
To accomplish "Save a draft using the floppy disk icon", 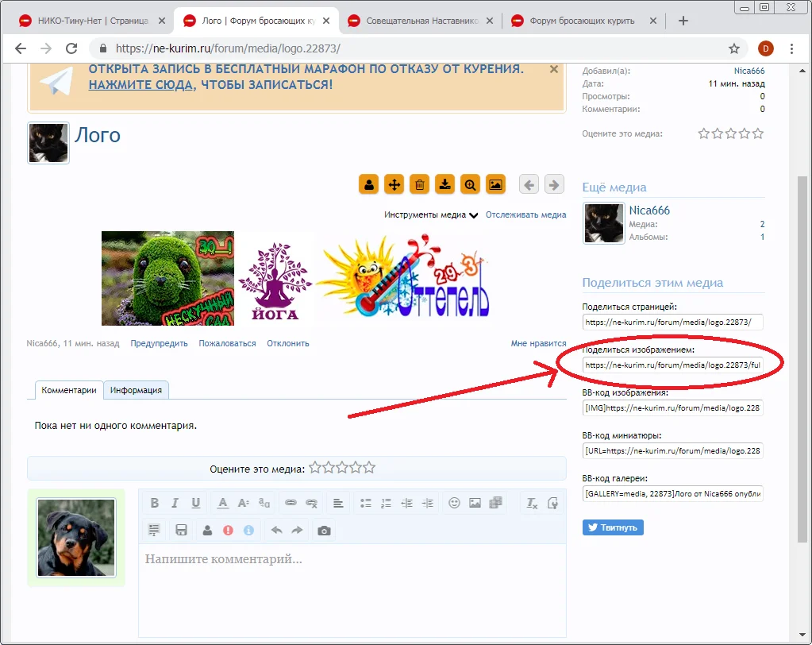I will (x=179, y=531).
